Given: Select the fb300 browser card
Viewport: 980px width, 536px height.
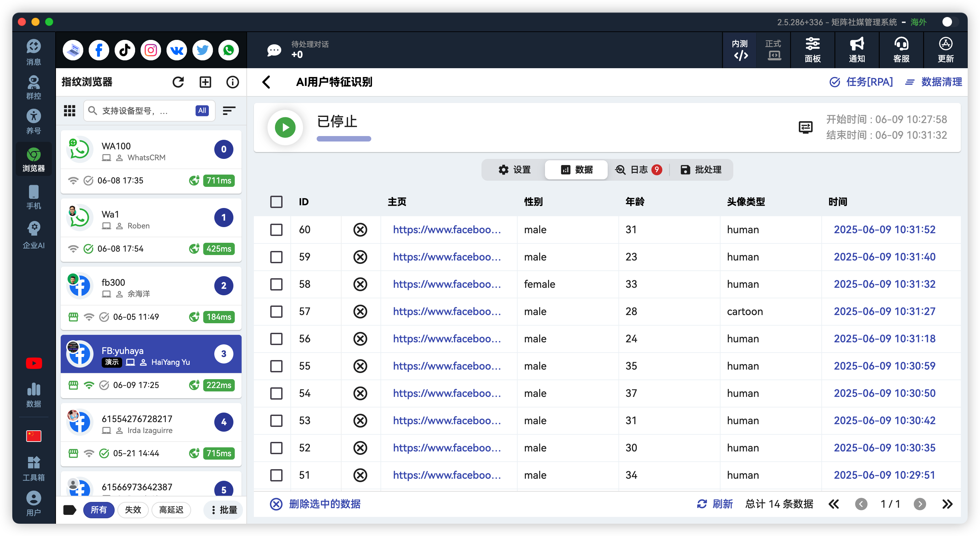Looking at the screenshot, I should point(151,298).
